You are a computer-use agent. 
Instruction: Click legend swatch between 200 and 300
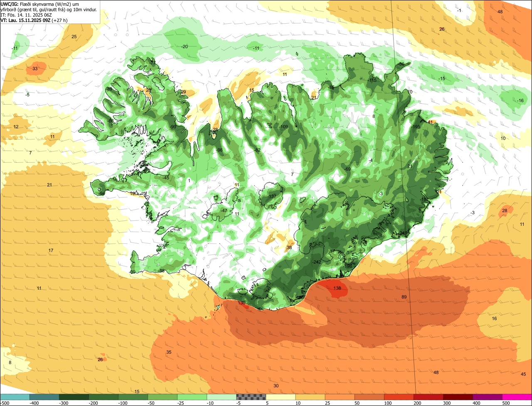(x=428, y=397)
